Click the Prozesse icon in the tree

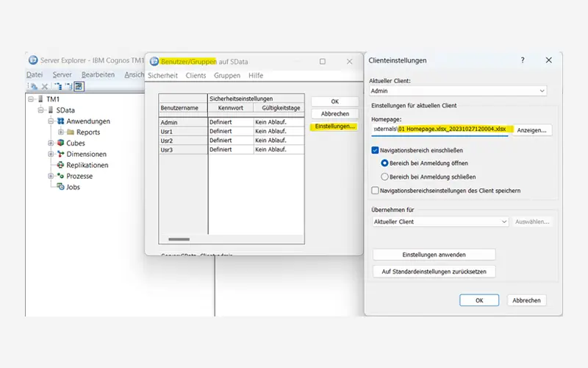pyautogui.click(x=61, y=176)
